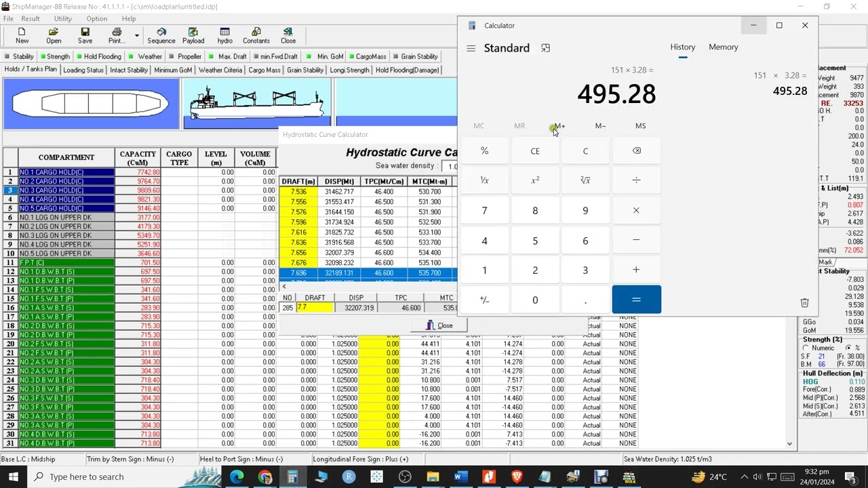Click the Strength status indicator

[54, 56]
